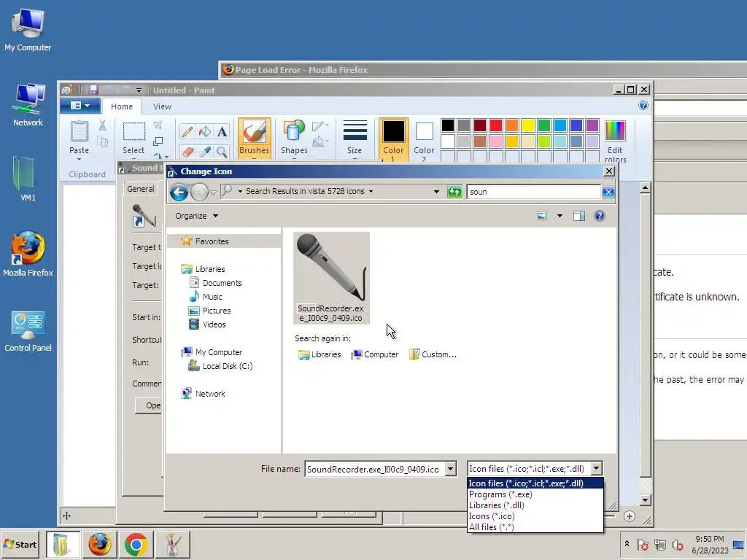
Task: Pick the yellow color swatch in Paint
Action: pyautogui.click(x=528, y=125)
